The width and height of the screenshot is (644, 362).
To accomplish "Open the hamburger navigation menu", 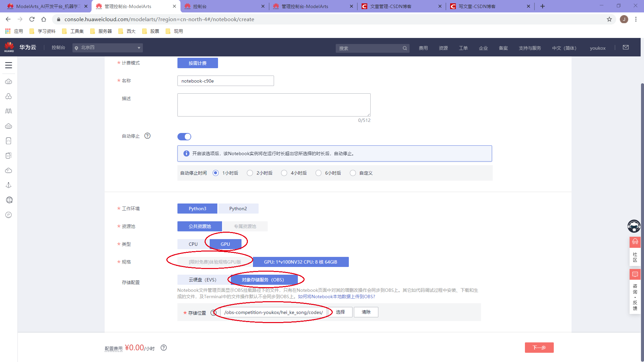I will pyautogui.click(x=8, y=65).
